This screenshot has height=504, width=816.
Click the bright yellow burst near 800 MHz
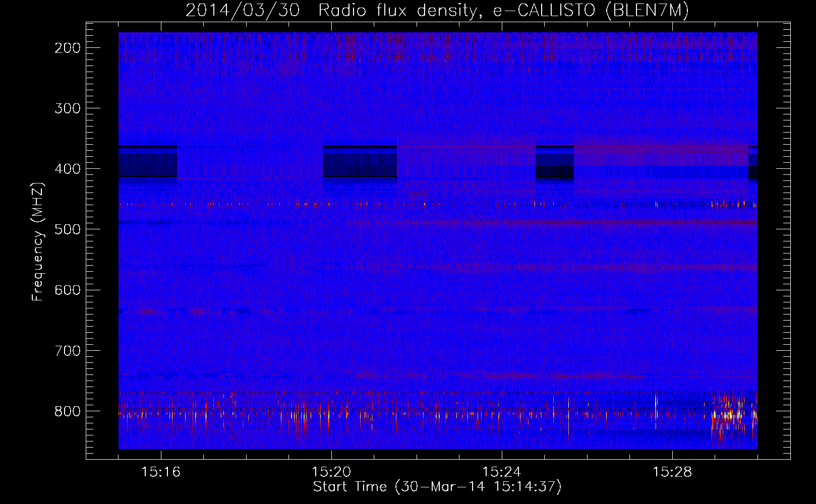pos(729,415)
